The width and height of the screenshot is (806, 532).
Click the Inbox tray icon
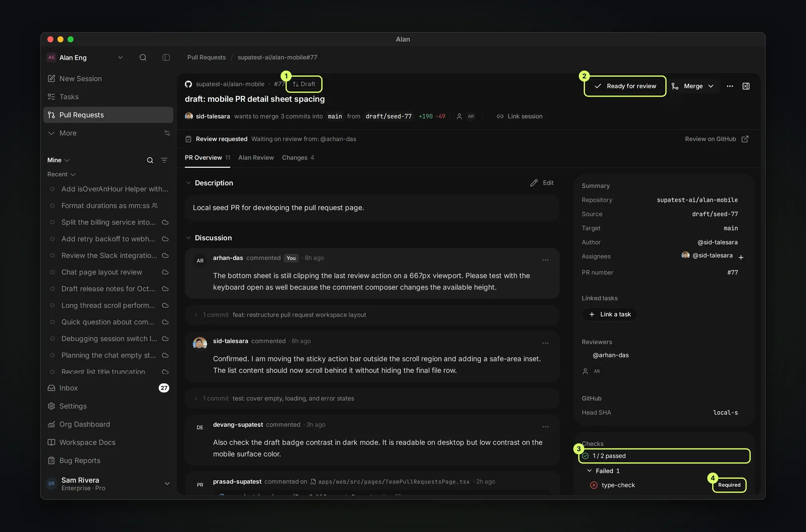click(x=51, y=388)
